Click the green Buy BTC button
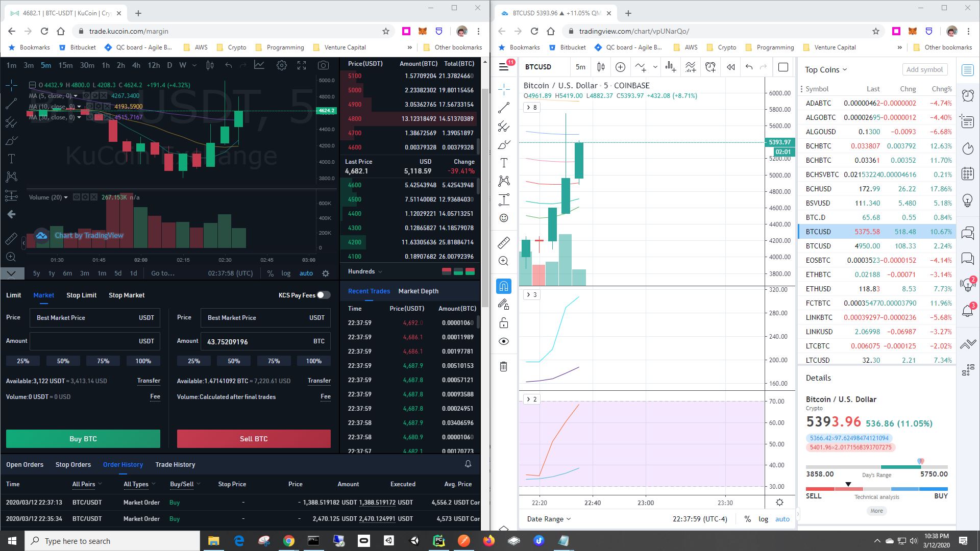This screenshot has height=551, width=980. (x=83, y=439)
